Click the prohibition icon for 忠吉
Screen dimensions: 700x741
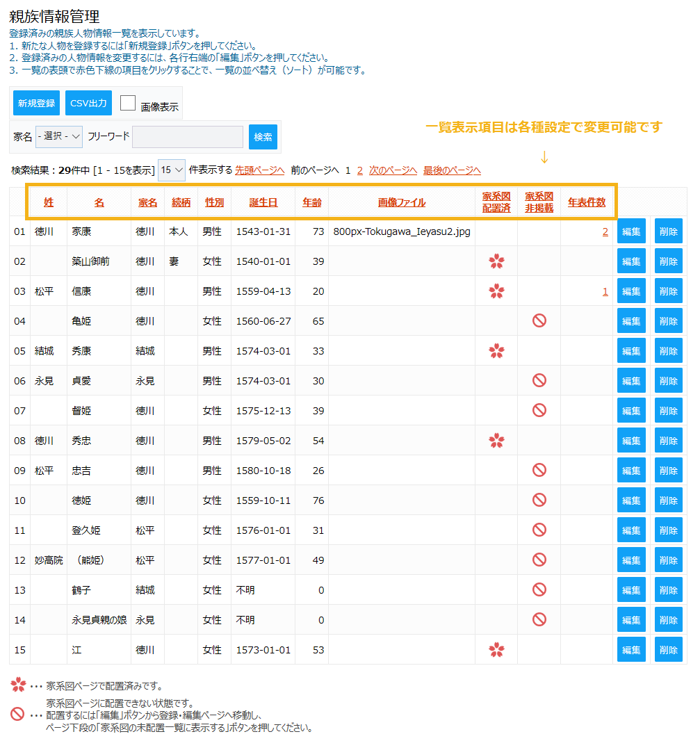click(539, 470)
